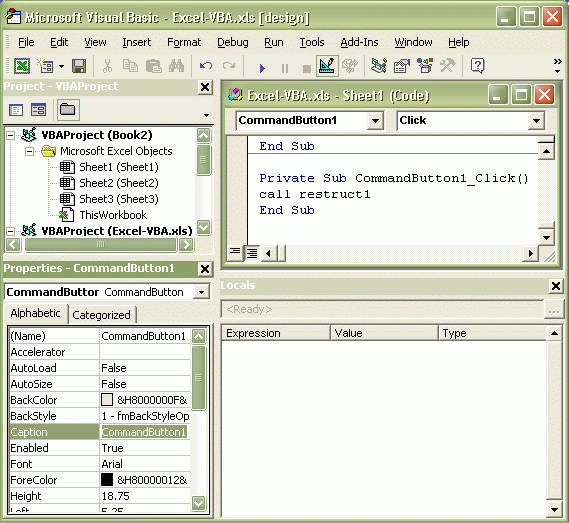The image size is (569, 523).
Task: Click Run Sub play icon
Action: pyautogui.click(x=262, y=68)
